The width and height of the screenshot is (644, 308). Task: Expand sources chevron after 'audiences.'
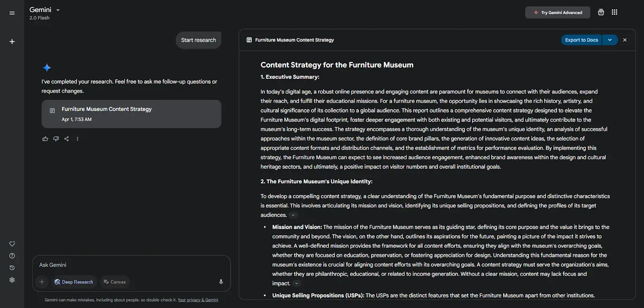tap(293, 215)
